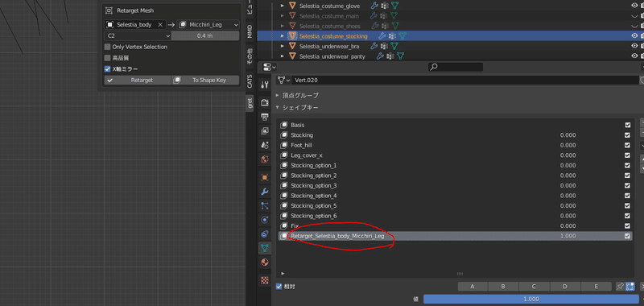The width and height of the screenshot is (644, 306).
Task: Toggle mute checkbox for Foot_hill shape key
Action: pyautogui.click(x=627, y=145)
